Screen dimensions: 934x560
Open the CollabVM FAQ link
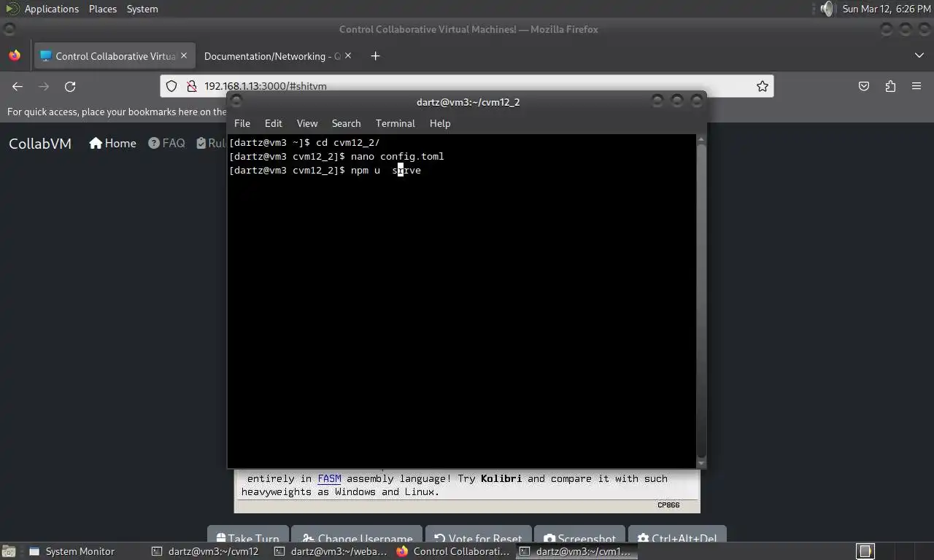pyautogui.click(x=166, y=143)
